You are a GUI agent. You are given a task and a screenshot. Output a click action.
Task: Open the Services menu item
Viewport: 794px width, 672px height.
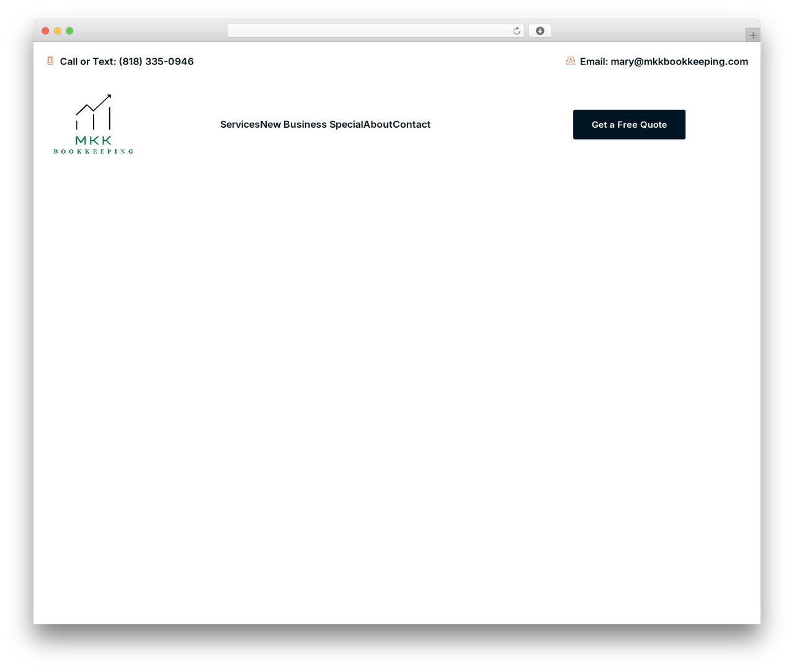coord(240,125)
